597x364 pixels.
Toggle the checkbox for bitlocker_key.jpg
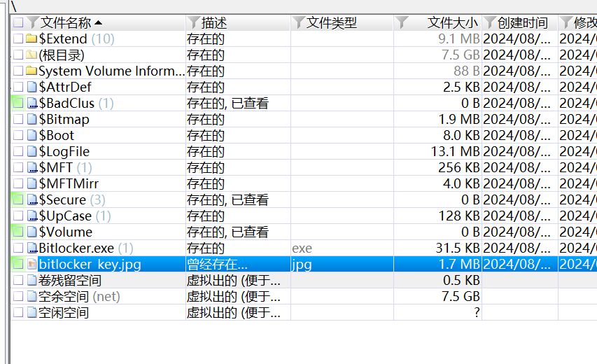[x=18, y=264]
